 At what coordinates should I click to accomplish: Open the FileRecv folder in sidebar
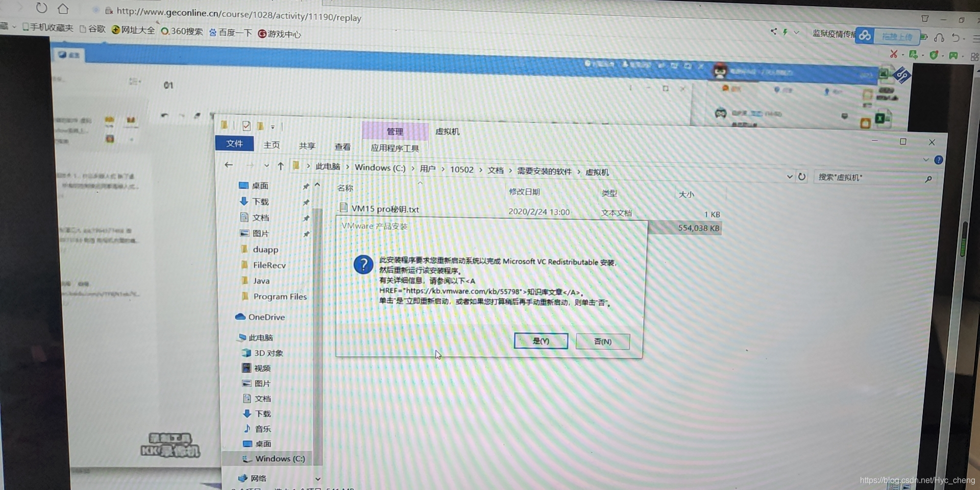269,265
